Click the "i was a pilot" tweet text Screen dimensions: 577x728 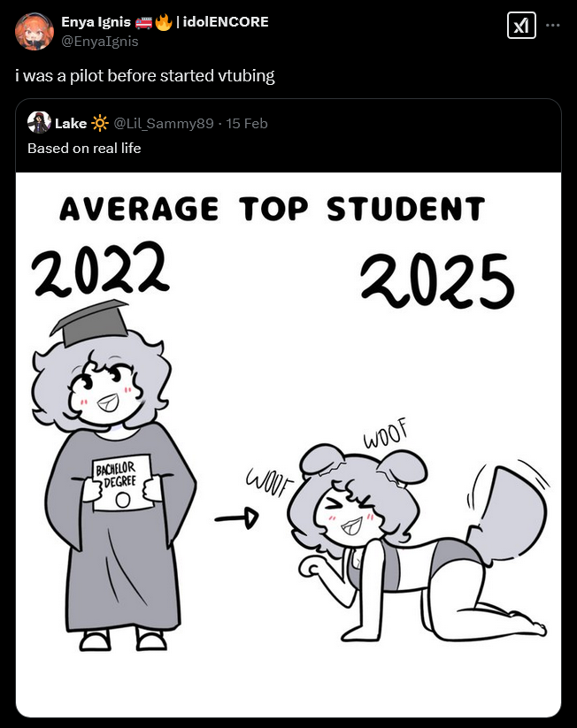145,75
